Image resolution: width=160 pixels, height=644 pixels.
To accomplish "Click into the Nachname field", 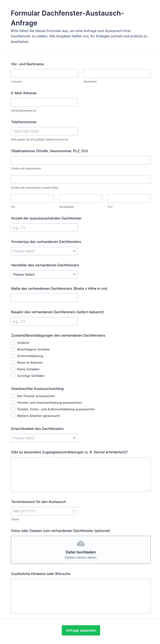I will (117, 73).
